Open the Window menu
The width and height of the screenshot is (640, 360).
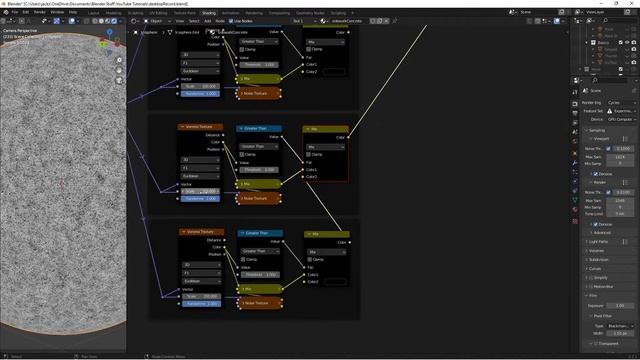(x=57, y=12)
